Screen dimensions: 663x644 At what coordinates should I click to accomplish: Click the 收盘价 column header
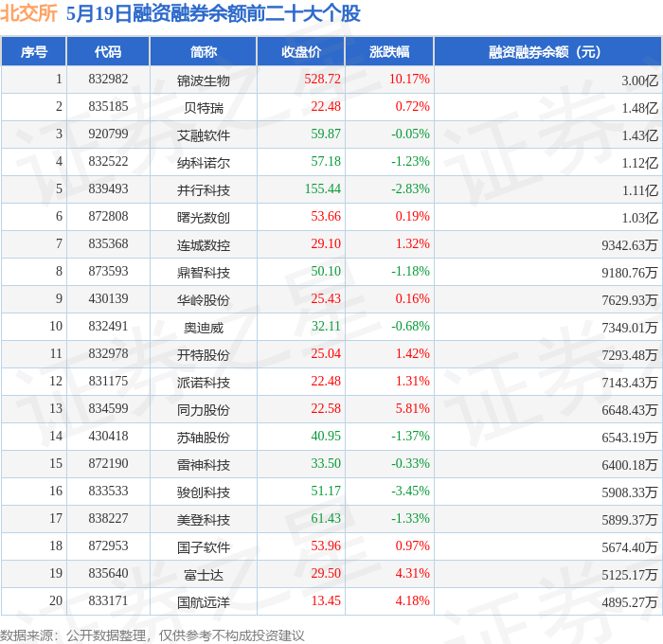pos(301,51)
